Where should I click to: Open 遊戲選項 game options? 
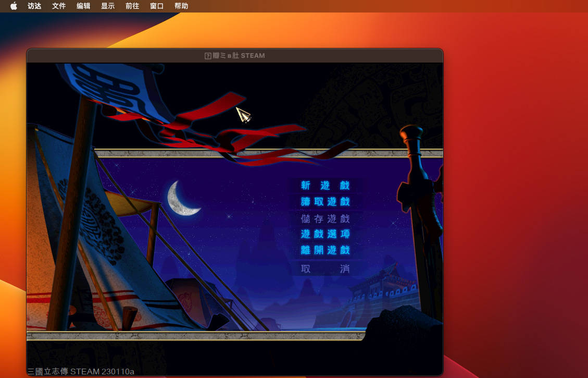pos(325,234)
